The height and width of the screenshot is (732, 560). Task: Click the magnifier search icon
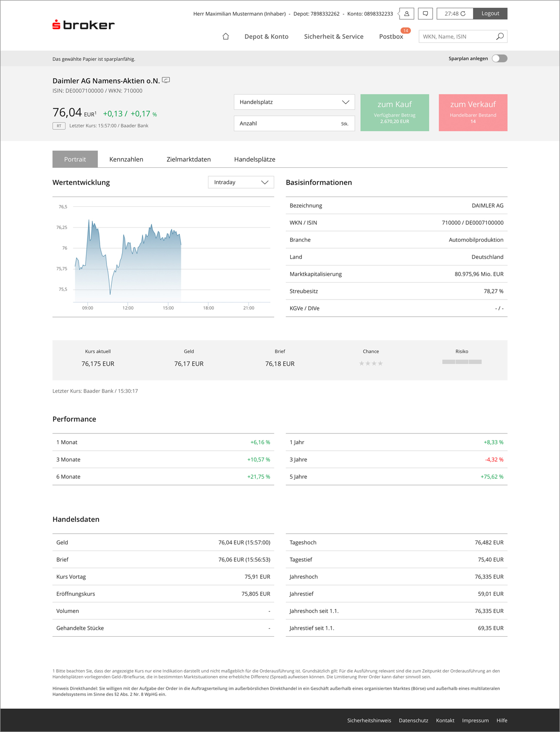point(500,36)
